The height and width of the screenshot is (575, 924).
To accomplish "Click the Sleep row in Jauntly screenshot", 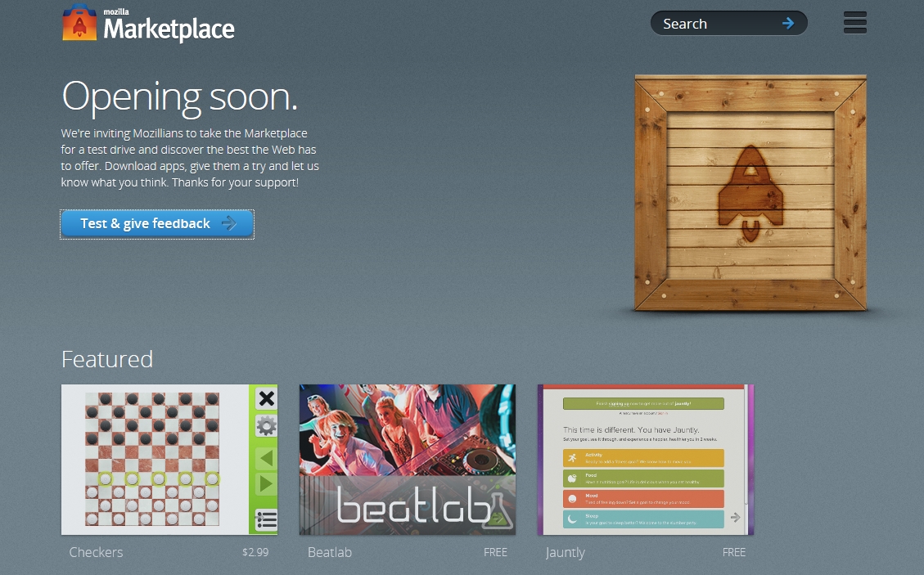I will (643, 519).
